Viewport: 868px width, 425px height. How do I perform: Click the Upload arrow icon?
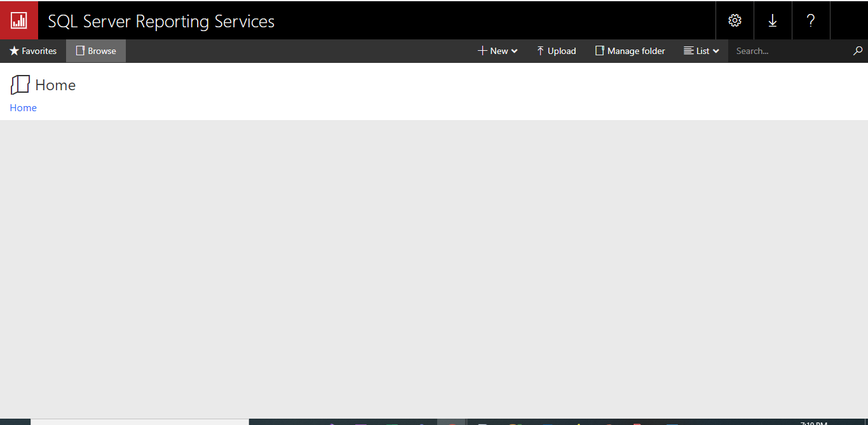pyautogui.click(x=540, y=51)
